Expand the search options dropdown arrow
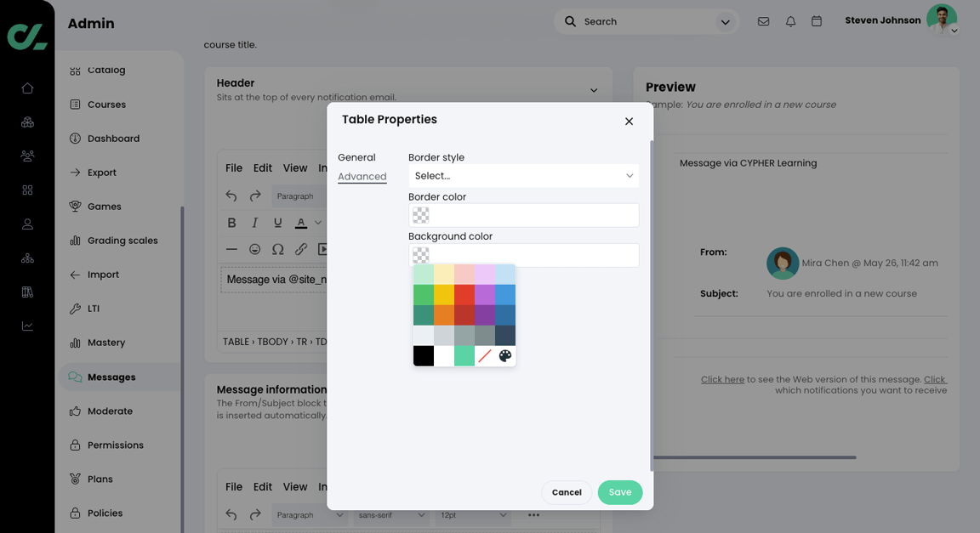The image size is (980, 533). click(725, 22)
